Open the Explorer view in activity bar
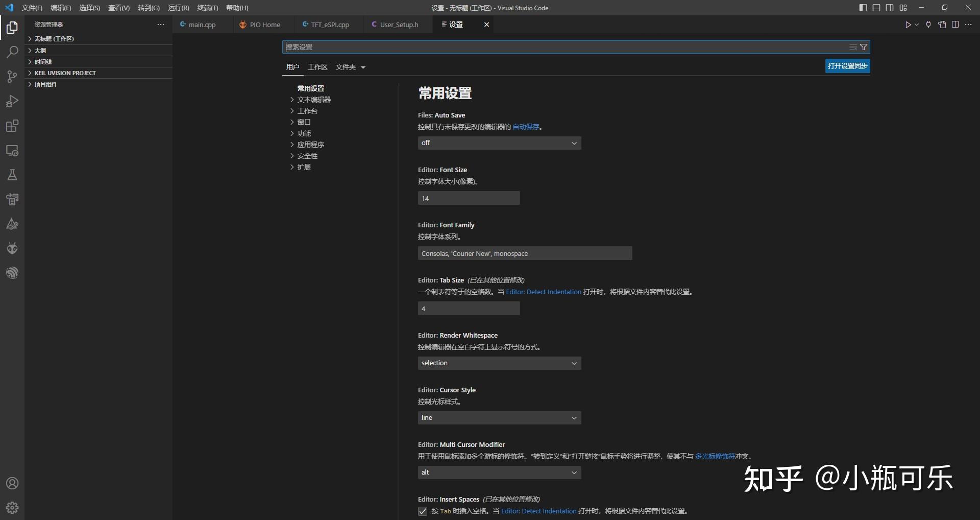Screen dimensions: 980x520 point(12,28)
